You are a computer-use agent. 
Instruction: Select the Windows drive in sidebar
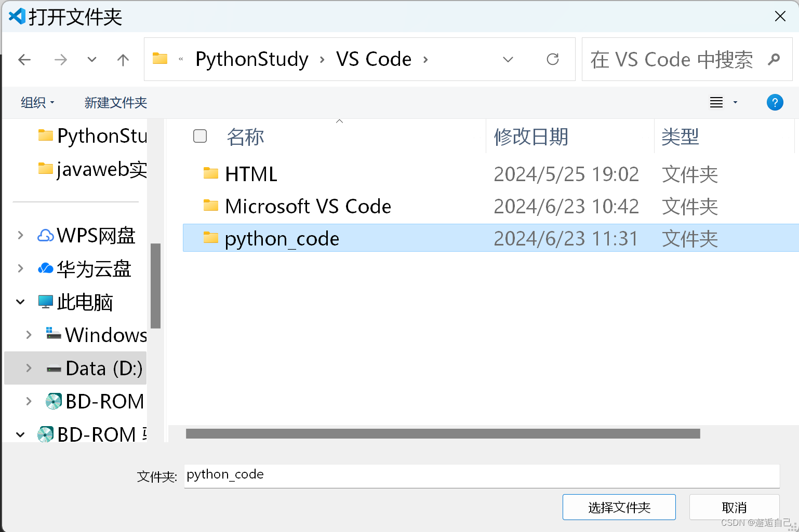point(96,335)
